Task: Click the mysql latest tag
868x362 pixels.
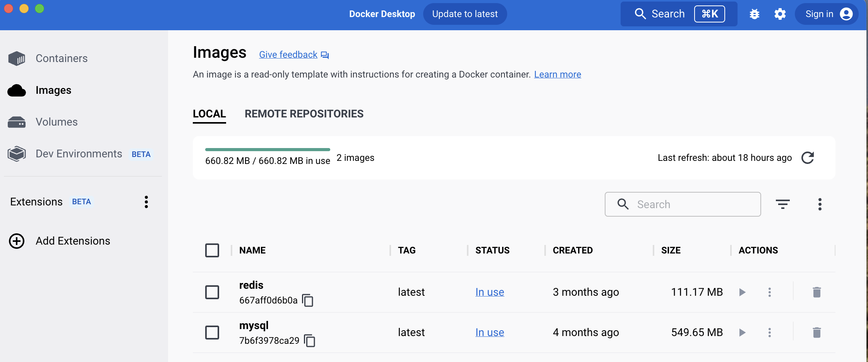Action: 411,333
